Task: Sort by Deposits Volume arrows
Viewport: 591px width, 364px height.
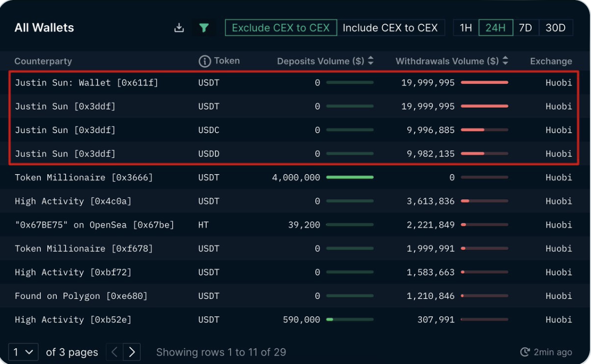Action: click(371, 61)
